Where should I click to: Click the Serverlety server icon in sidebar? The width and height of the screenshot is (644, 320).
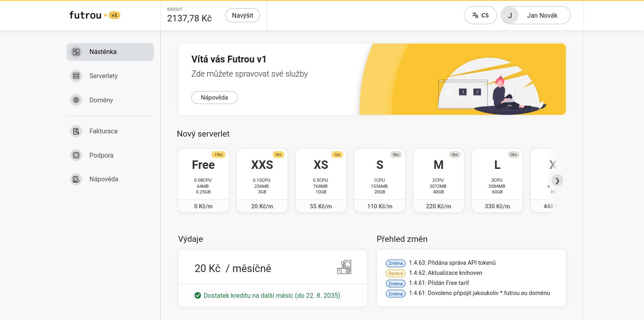[x=76, y=76]
